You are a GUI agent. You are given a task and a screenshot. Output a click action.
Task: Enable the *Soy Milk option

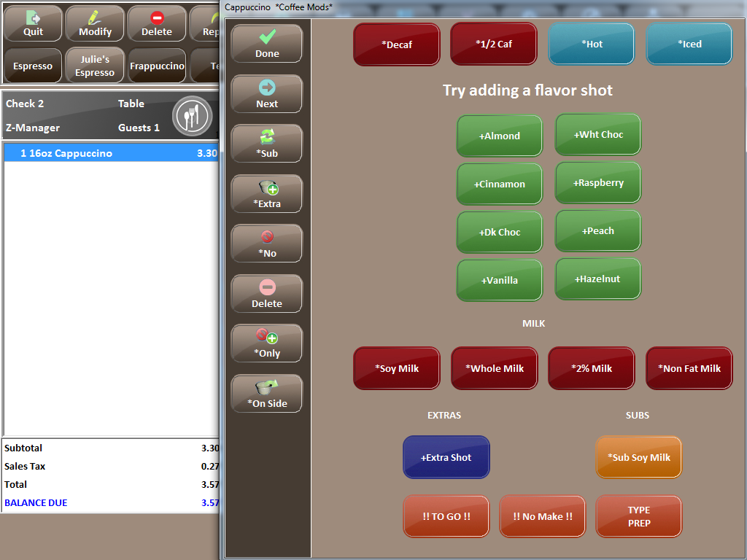[x=396, y=368]
